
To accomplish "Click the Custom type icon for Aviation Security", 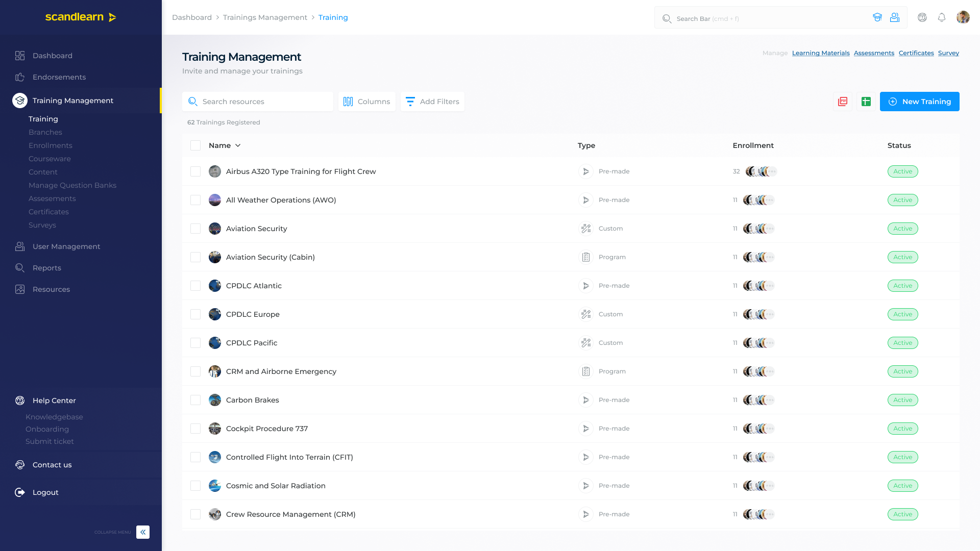I will click(x=586, y=229).
